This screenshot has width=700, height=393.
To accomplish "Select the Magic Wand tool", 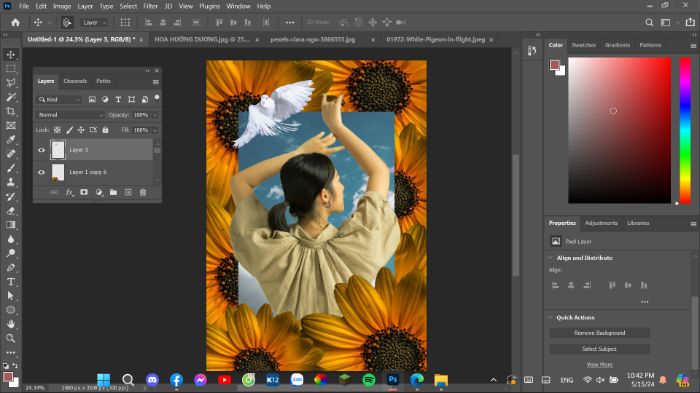I will tap(11, 97).
